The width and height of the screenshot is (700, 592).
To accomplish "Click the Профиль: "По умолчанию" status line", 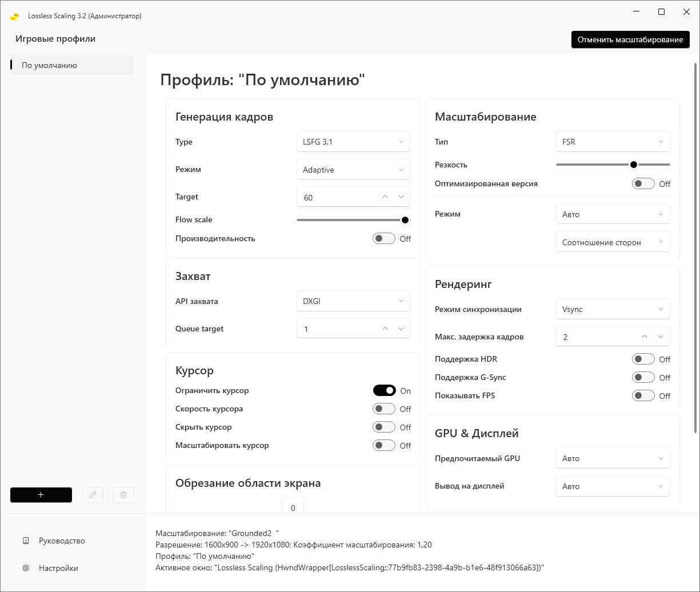I will tap(205, 556).
